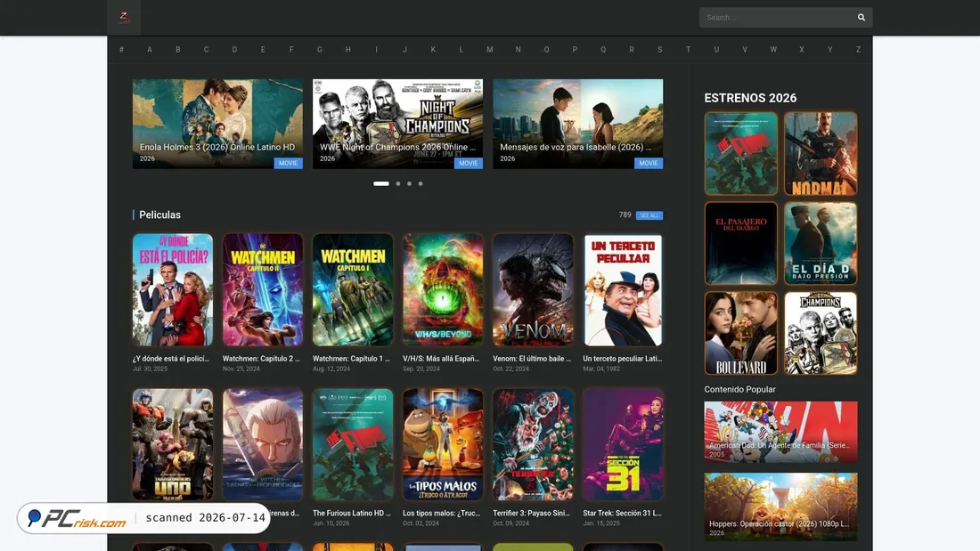Filter by the # symbol in the alphabet bar

121,49
